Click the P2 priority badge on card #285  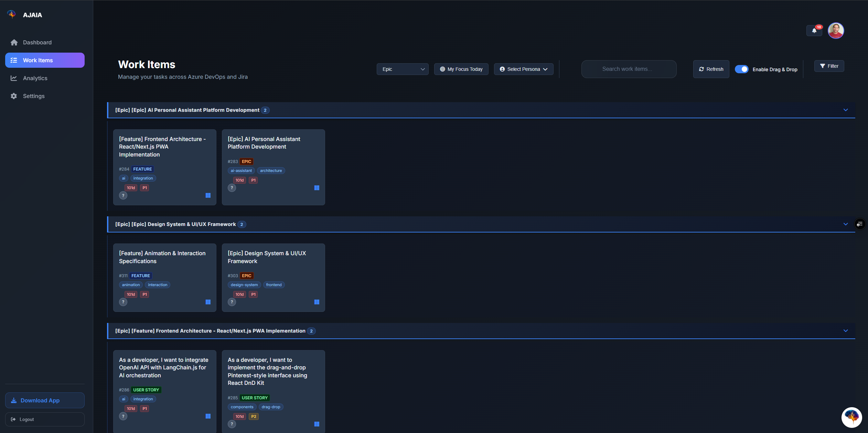tap(254, 416)
